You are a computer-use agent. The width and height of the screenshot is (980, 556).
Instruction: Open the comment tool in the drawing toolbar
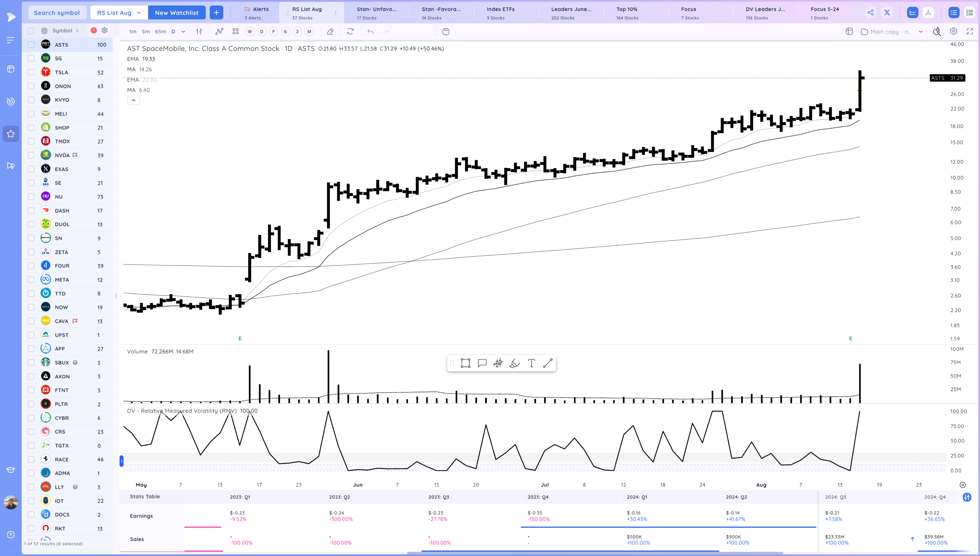click(x=482, y=363)
